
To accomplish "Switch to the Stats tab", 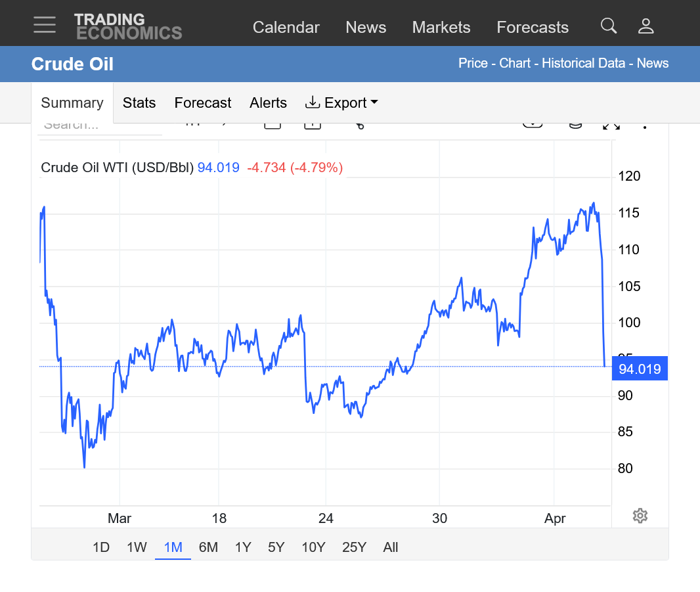I will pyautogui.click(x=139, y=102).
